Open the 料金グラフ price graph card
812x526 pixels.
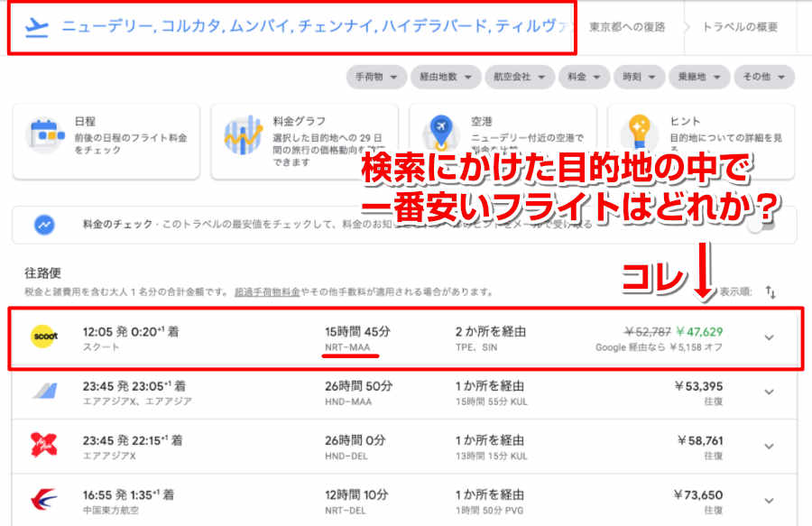[305, 142]
